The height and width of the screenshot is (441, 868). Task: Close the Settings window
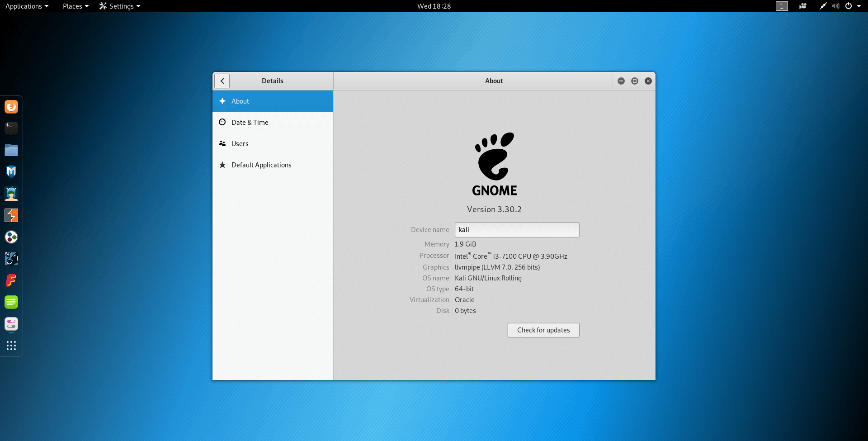[x=648, y=81]
